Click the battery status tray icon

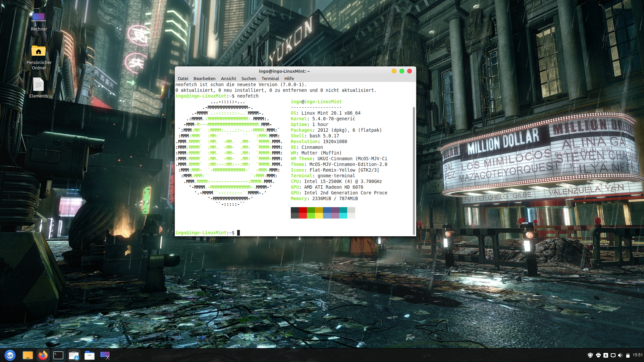tap(628, 355)
